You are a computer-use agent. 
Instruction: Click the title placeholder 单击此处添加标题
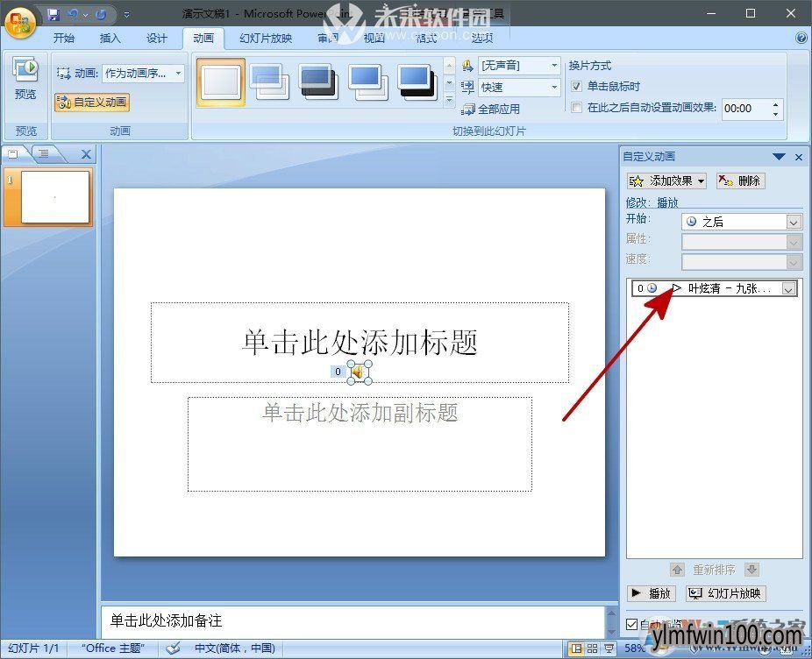[x=360, y=342]
